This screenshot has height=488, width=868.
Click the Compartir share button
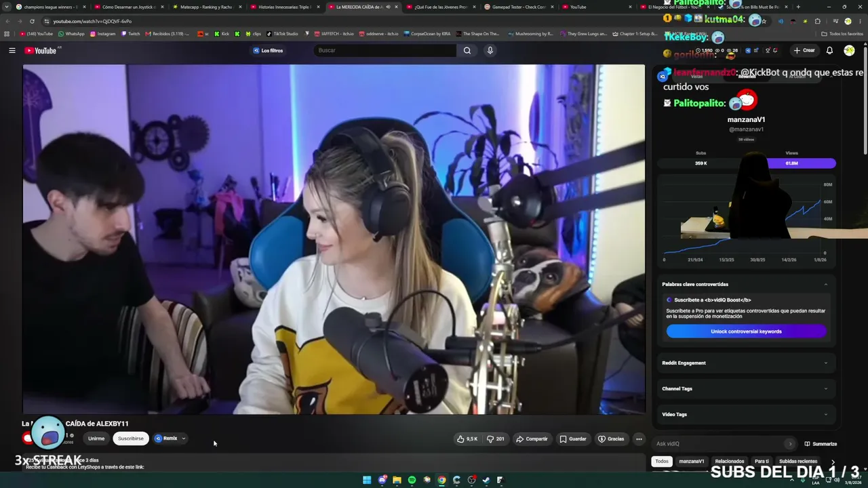point(532,439)
